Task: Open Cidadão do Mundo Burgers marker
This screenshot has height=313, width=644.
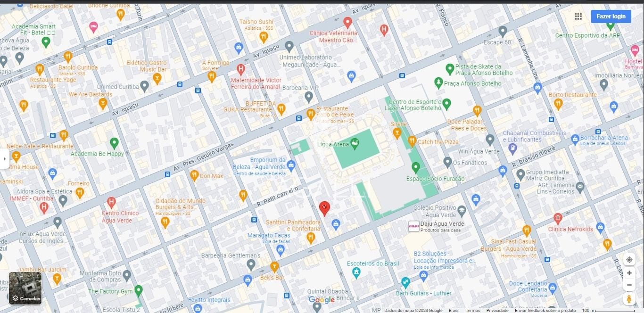Action: tap(165, 222)
